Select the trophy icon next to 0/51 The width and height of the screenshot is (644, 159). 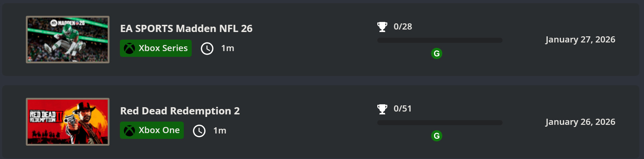click(x=382, y=109)
